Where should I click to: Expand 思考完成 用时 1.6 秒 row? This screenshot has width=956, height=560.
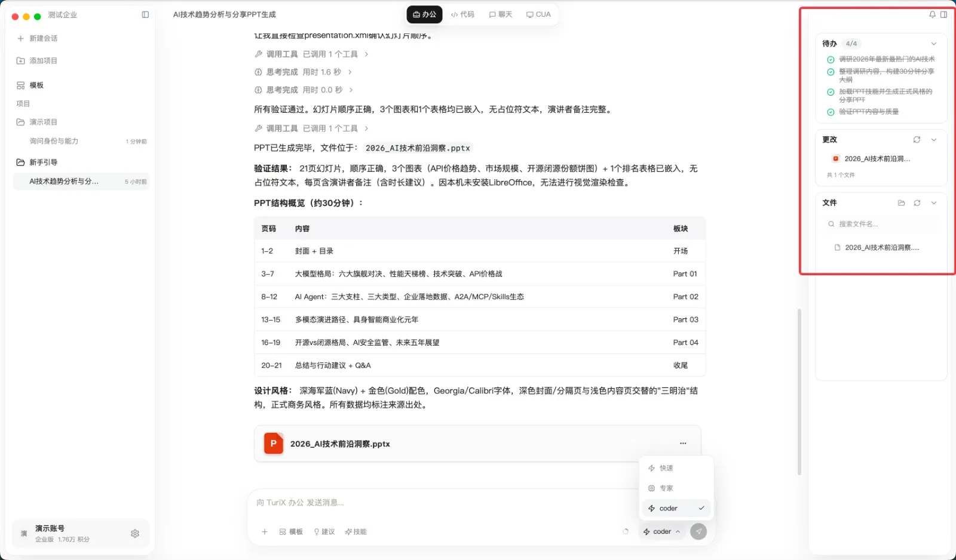pos(303,72)
